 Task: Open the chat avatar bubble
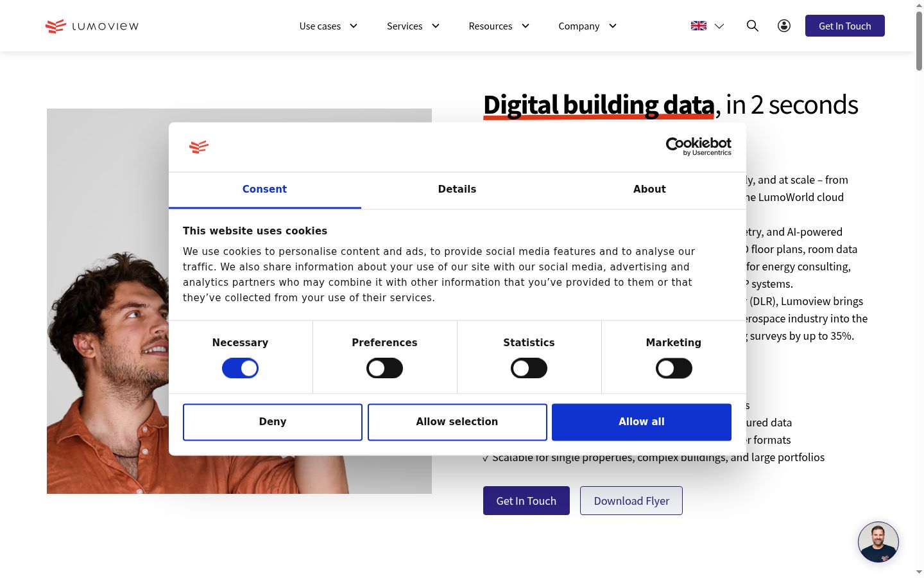click(878, 542)
